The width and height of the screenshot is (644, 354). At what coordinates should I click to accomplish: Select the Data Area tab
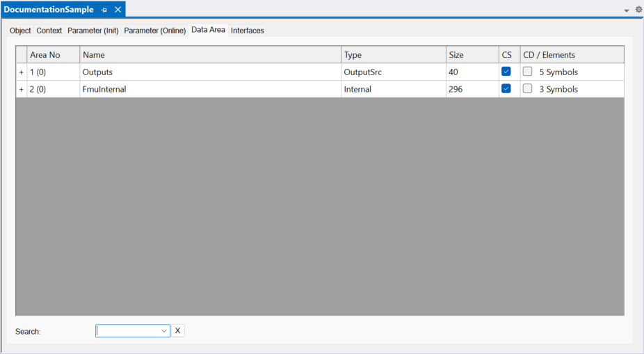coord(208,30)
